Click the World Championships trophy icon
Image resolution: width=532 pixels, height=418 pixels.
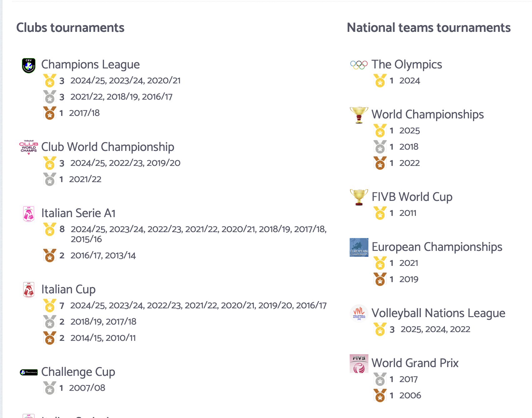tap(359, 115)
